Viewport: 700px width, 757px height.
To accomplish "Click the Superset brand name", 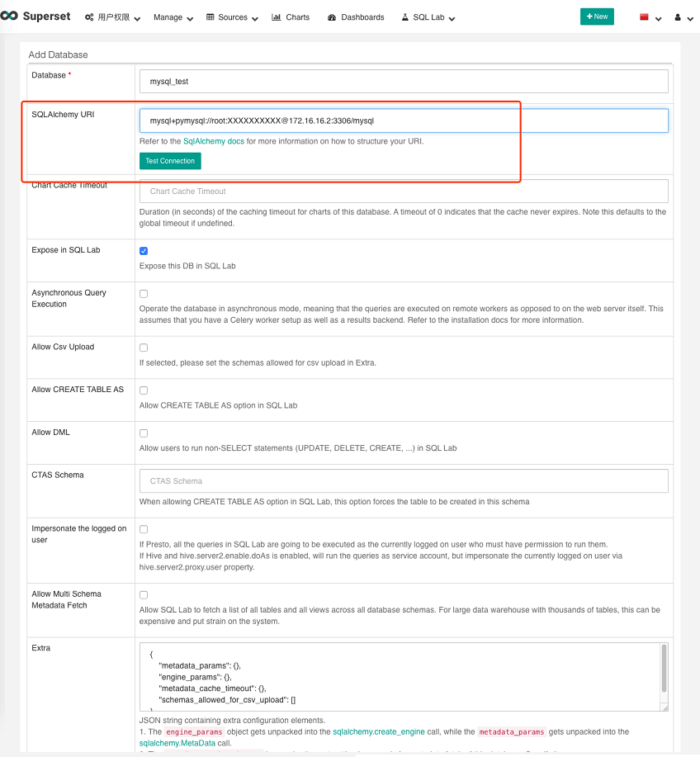I will pos(46,17).
